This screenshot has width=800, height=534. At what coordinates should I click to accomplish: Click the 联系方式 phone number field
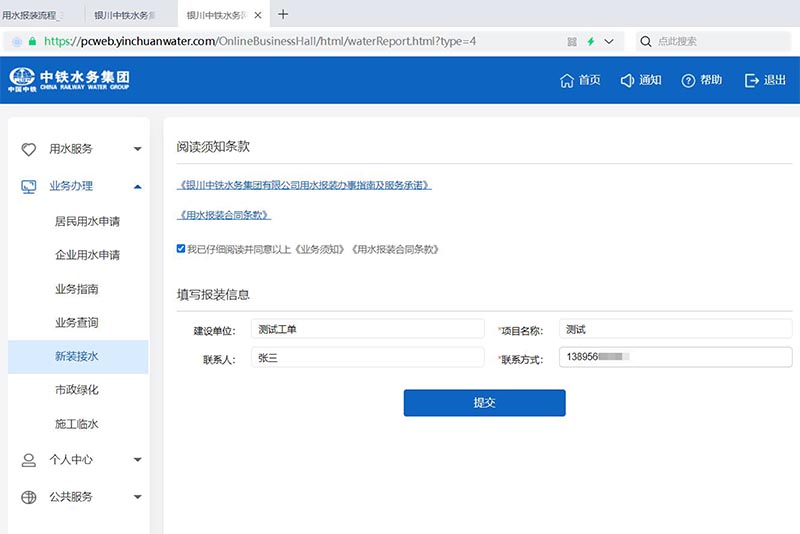(675, 357)
